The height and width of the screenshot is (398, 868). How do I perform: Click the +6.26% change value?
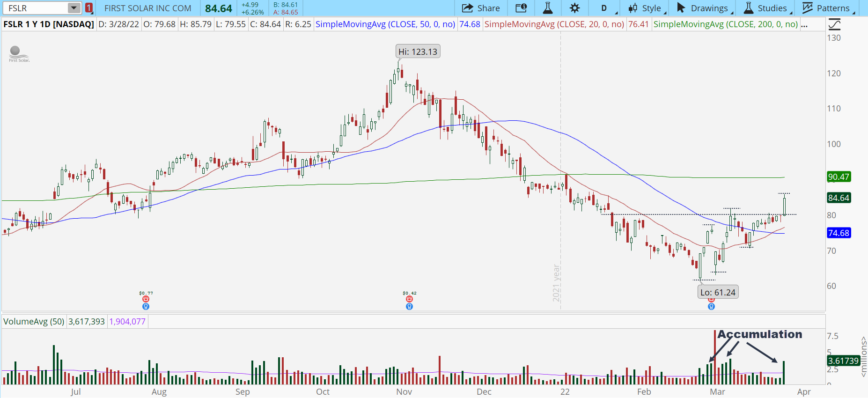coord(253,12)
